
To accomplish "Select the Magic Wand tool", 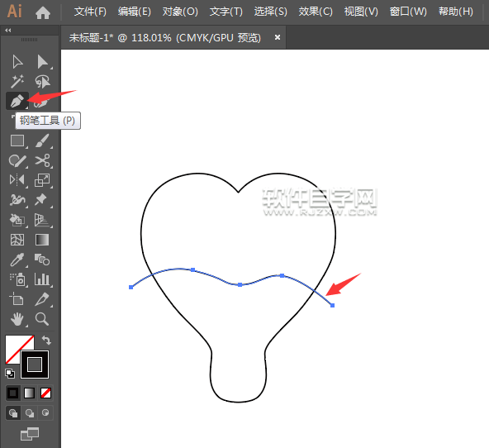I will click(17, 82).
